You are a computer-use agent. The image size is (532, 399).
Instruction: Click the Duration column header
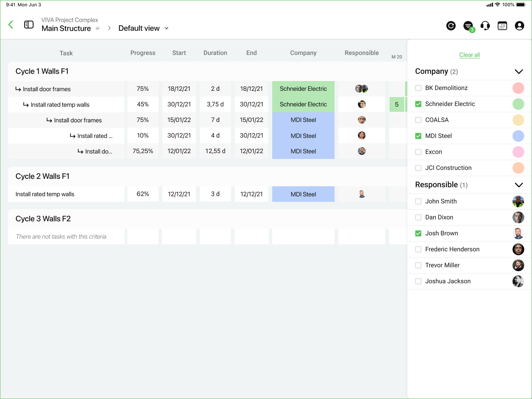[215, 53]
